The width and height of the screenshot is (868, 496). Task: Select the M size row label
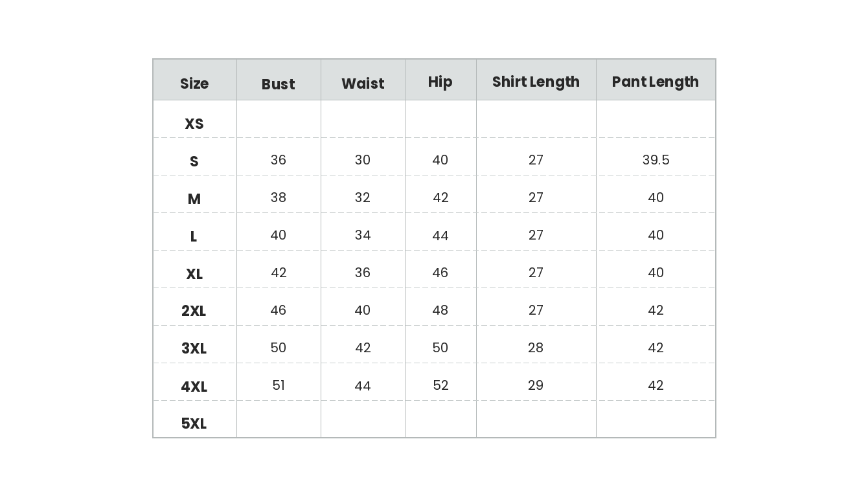pos(194,199)
